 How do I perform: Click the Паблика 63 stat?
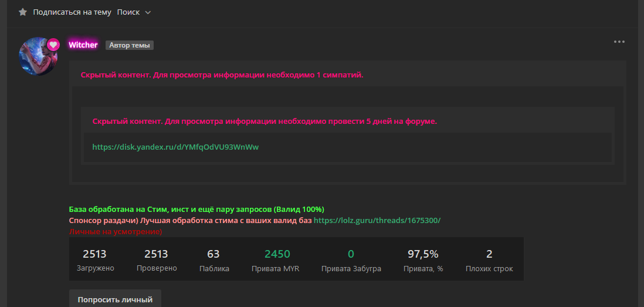213,259
